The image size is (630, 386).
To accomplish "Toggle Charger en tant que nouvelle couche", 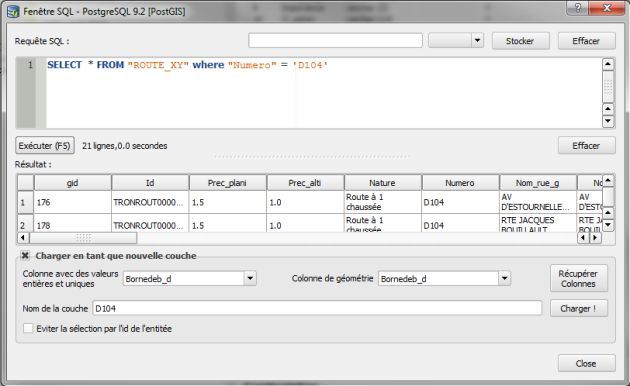I will (x=25, y=255).
